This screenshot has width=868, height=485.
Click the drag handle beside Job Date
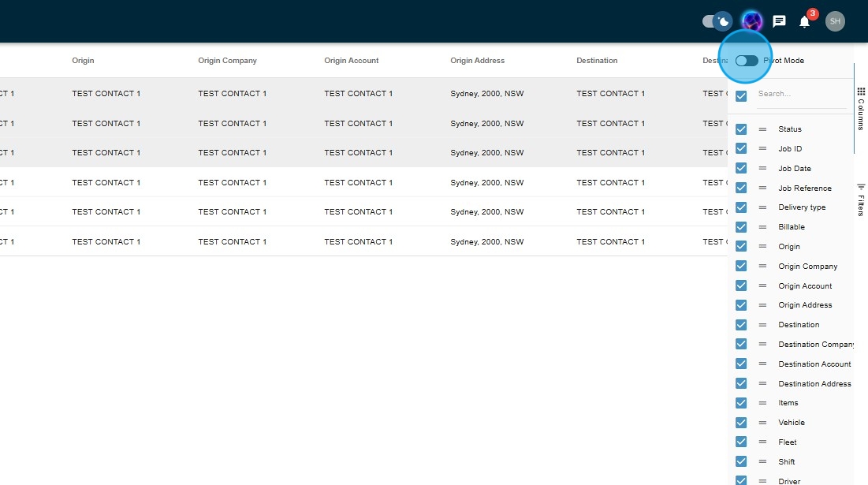click(x=762, y=168)
